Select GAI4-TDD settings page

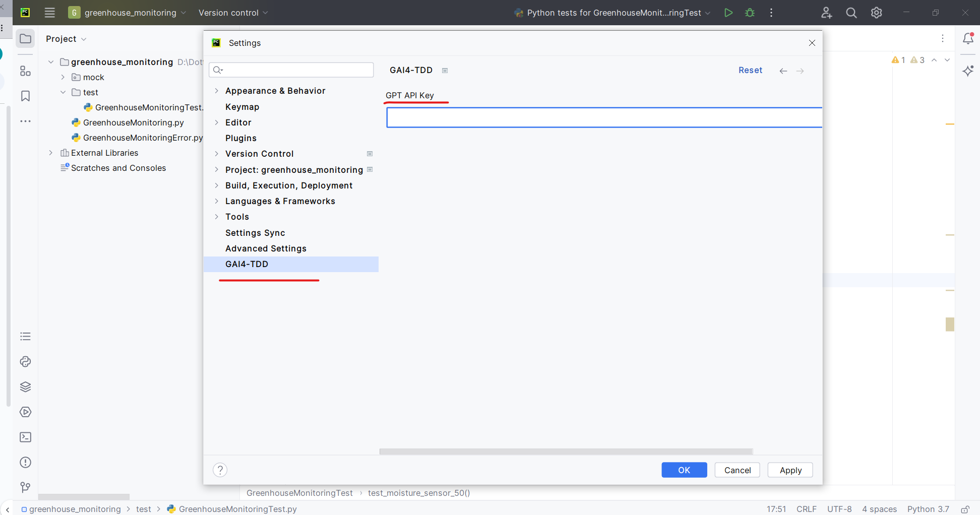click(291, 264)
